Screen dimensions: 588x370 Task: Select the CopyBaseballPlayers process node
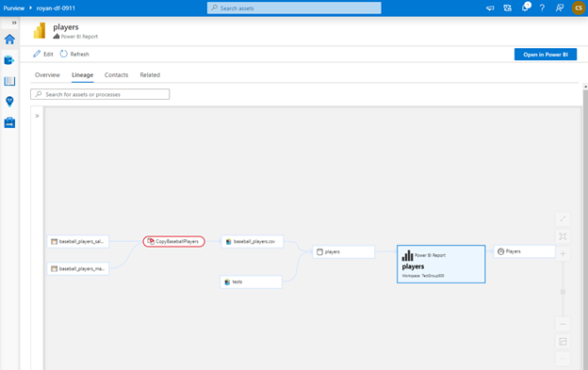[173, 242]
